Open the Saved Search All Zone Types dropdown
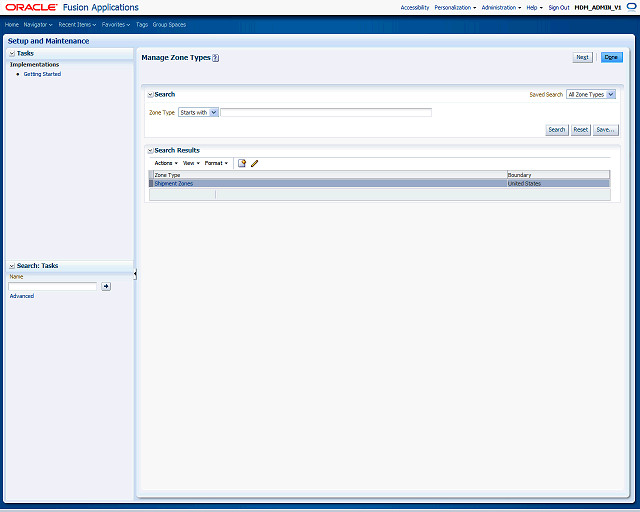Image resolution: width=640 pixels, height=512 pixels. click(591, 94)
